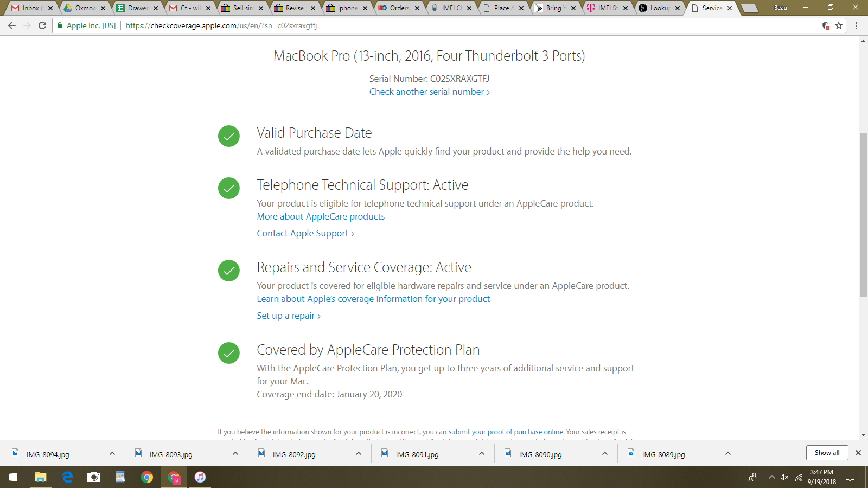Viewport: 868px width, 488px height.
Task: Click the taskbar clock showing 3:47 PM
Action: coord(821,477)
